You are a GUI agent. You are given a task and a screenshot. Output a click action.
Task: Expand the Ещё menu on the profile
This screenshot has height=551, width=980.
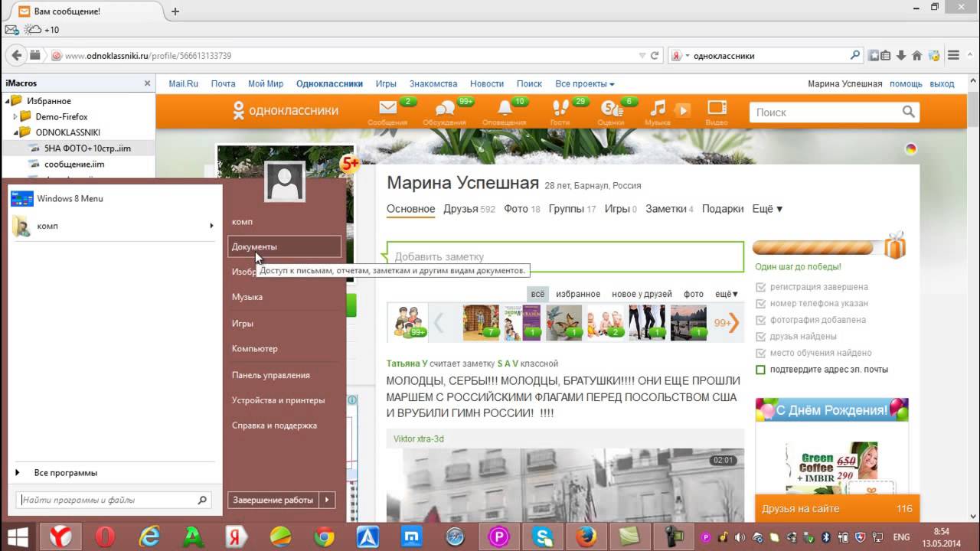point(767,209)
